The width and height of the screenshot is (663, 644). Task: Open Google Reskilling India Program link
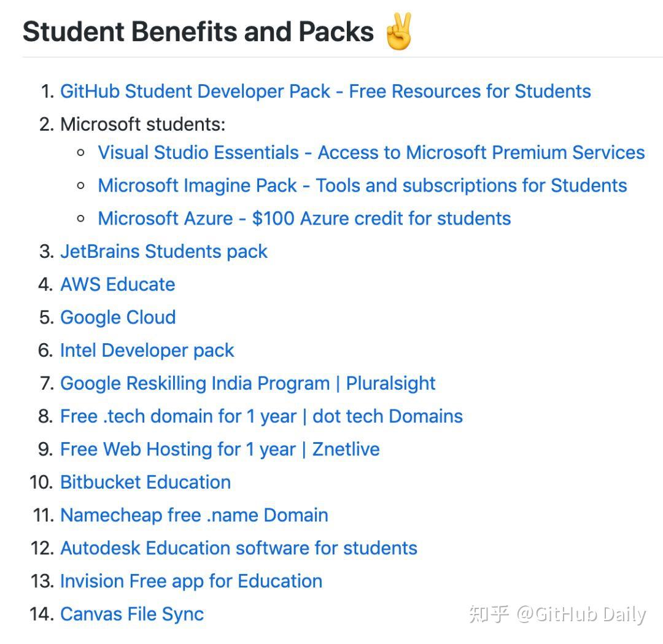(x=248, y=384)
